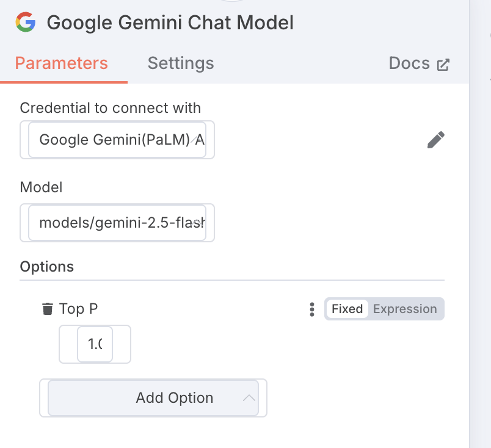
Task: Open the Settings tab
Action: (x=181, y=63)
